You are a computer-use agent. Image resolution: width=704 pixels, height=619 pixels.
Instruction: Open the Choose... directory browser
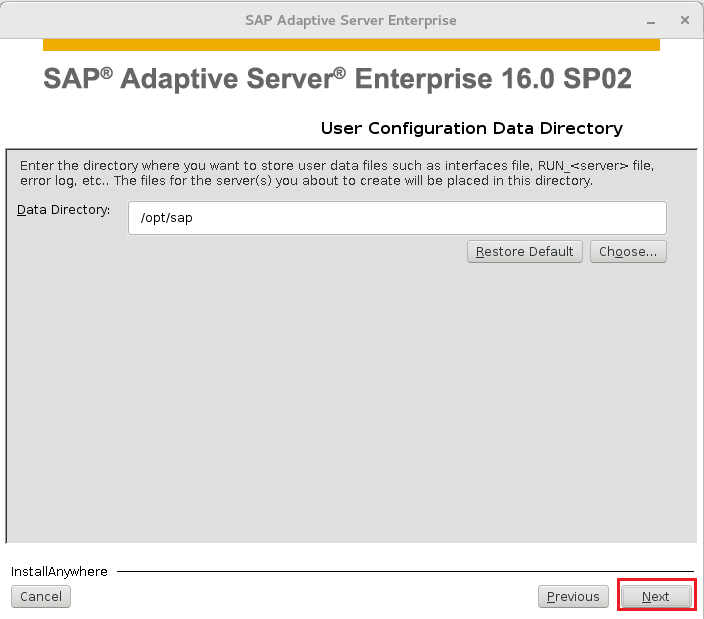pos(628,251)
